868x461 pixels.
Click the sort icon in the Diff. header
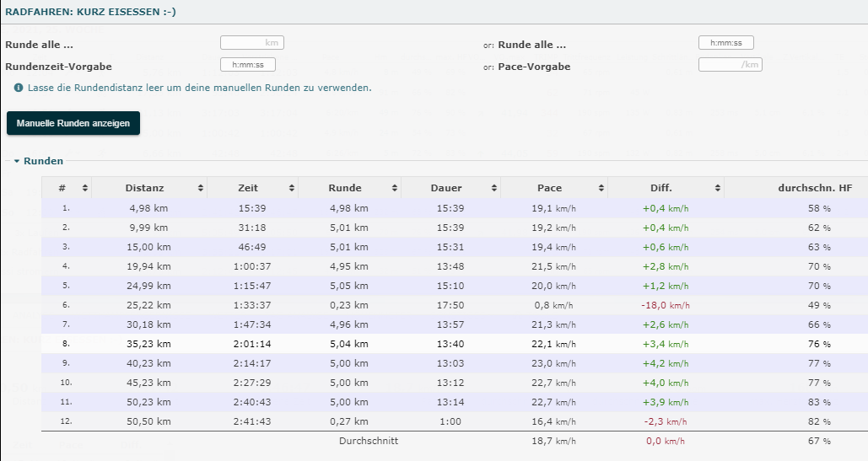tap(717, 188)
